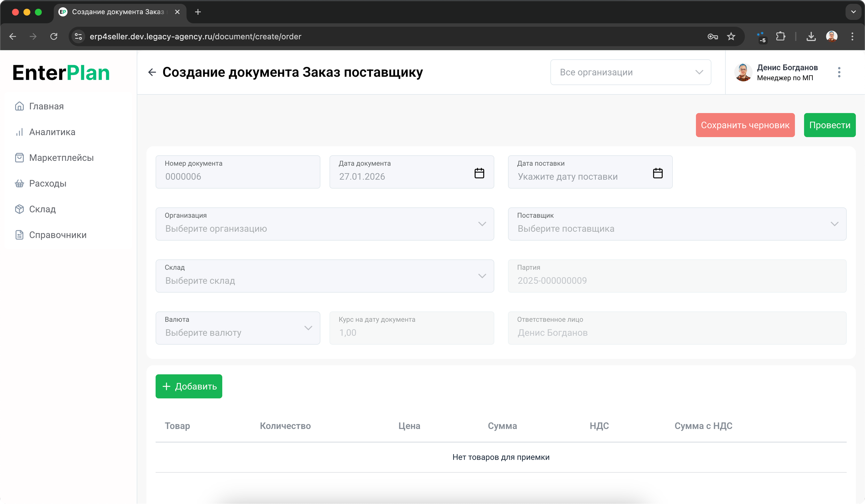Open calendar picker for Дата поставки
This screenshot has width=865, height=504.
click(x=657, y=173)
